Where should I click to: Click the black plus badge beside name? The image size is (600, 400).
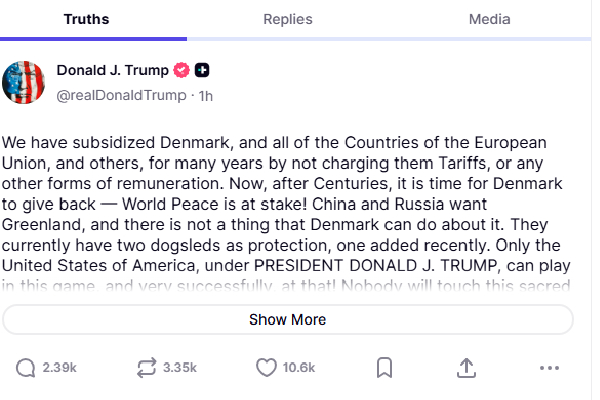tap(202, 70)
